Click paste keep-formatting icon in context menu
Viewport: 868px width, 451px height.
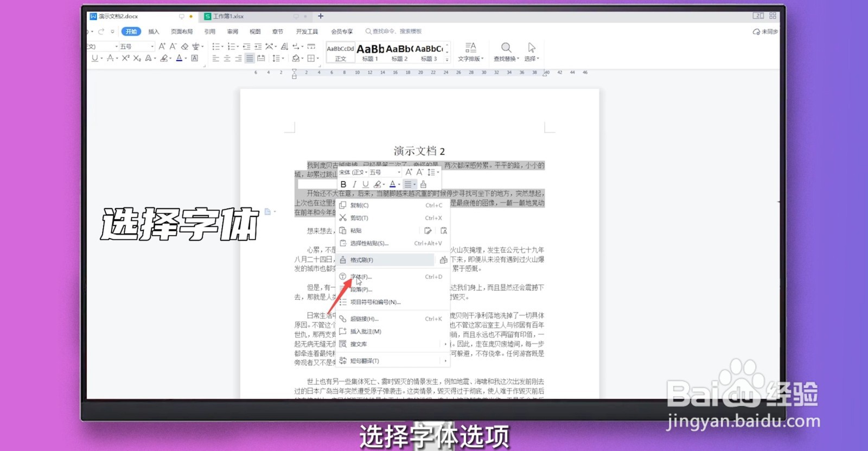pyautogui.click(x=427, y=231)
